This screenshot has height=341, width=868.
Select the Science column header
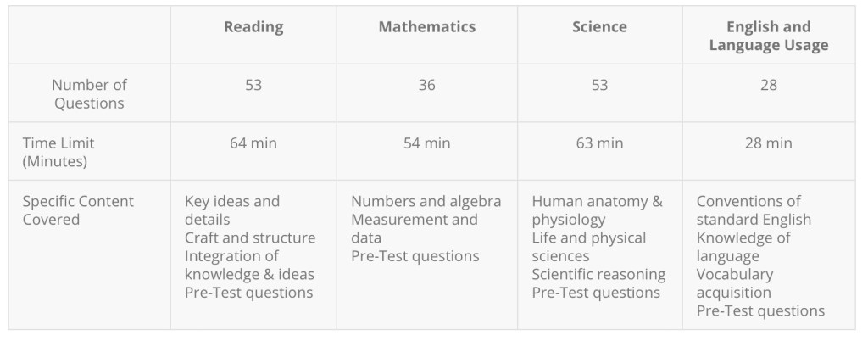(x=599, y=26)
